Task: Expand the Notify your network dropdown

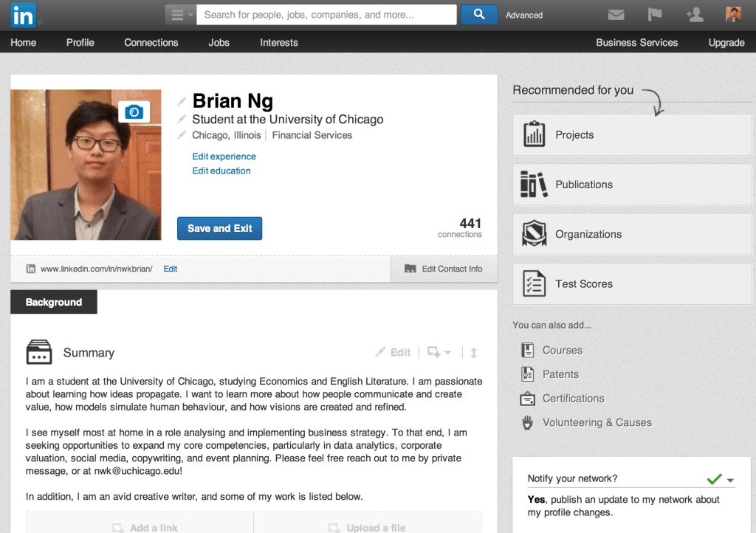Action: click(x=730, y=480)
